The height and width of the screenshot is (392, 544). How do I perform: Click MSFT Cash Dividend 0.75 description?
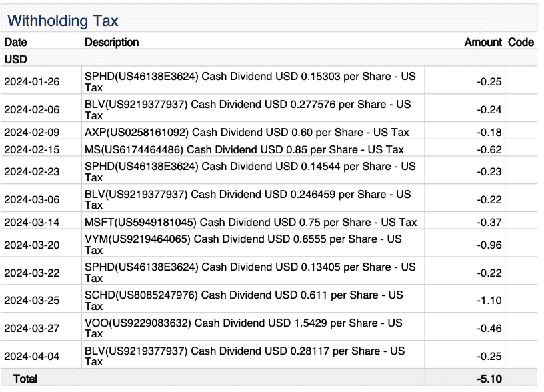click(251, 222)
